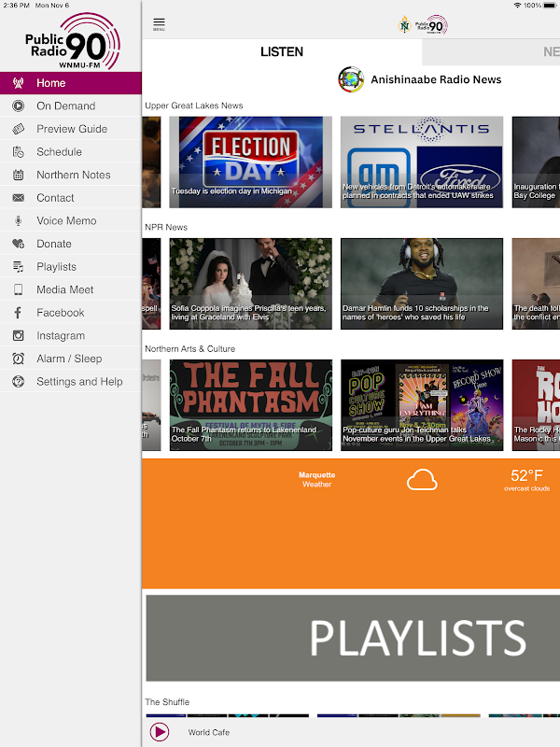Open Alarm / Sleep menu item
The height and width of the screenshot is (747, 560).
pyautogui.click(x=71, y=359)
